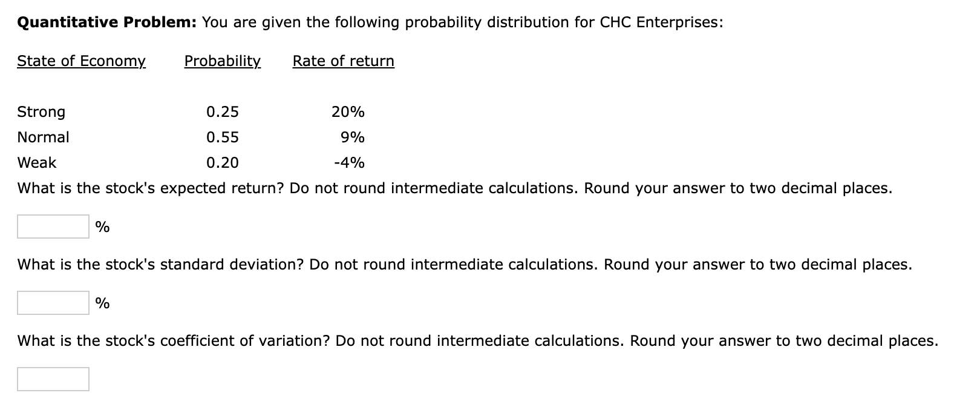Click the expected return answer input field
The image size is (980, 407).
pos(53,227)
